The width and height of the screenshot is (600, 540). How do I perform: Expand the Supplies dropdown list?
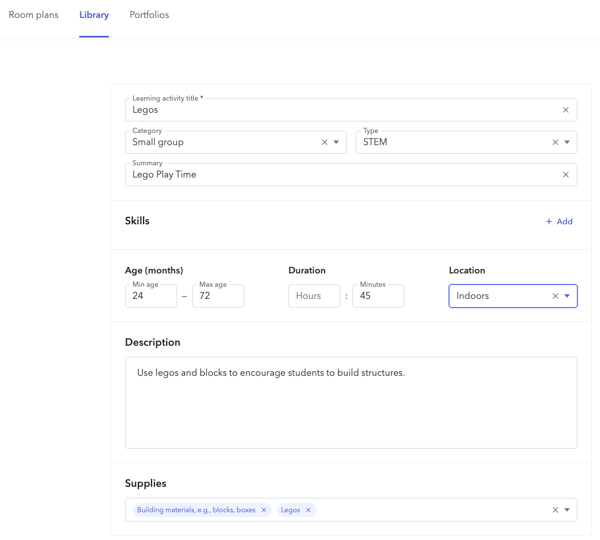(567, 510)
